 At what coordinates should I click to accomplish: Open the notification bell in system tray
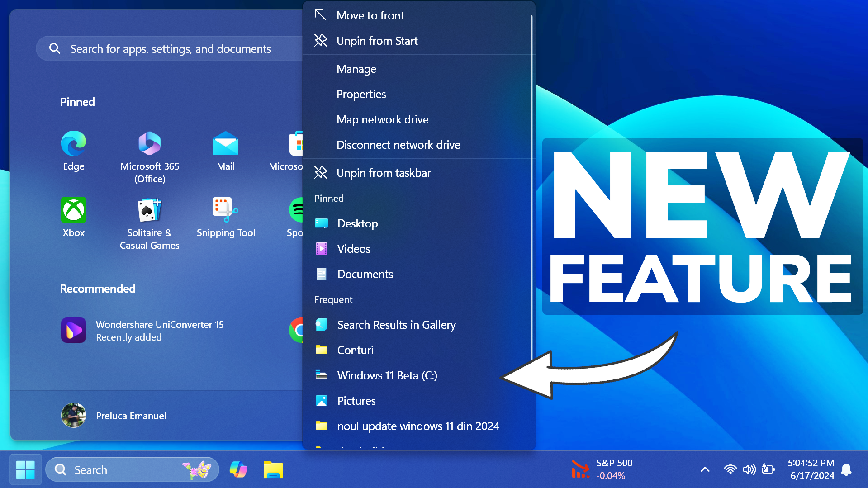[x=847, y=469]
